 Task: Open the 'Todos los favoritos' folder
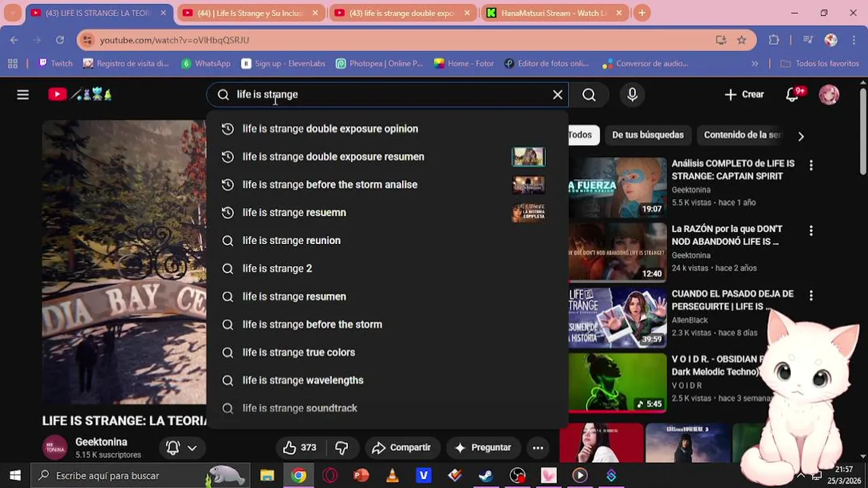[819, 63]
